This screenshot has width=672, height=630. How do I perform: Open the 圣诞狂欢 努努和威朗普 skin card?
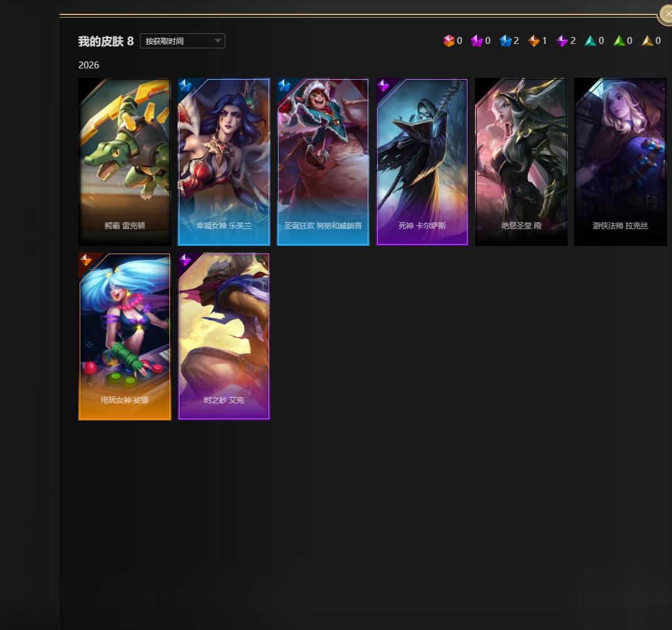323,161
